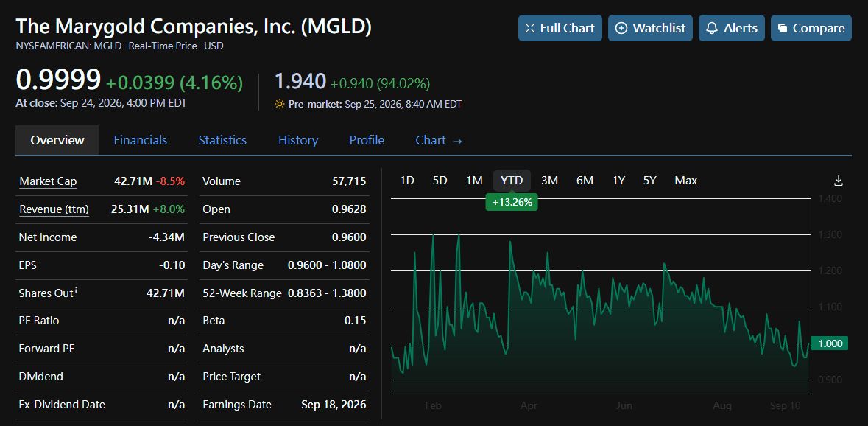Click Net Income value -4.34M
The width and height of the screenshot is (868, 426).
(x=166, y=237)
